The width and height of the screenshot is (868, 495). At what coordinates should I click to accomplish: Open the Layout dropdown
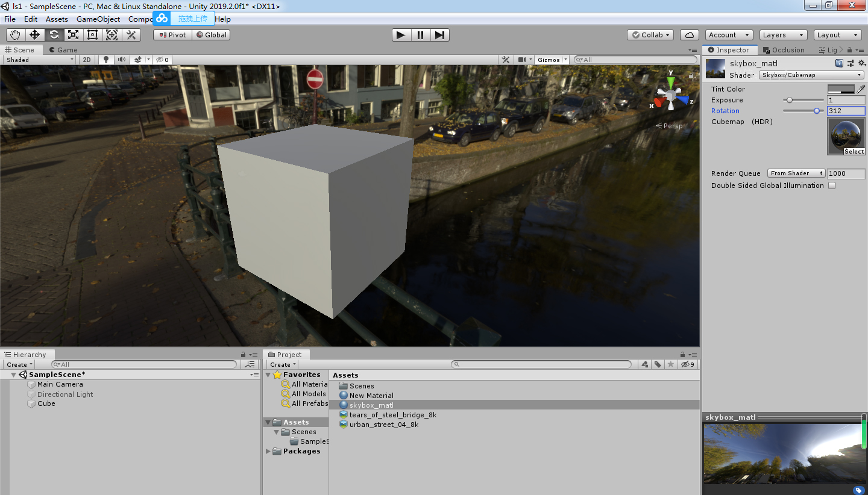pos(837,35)
